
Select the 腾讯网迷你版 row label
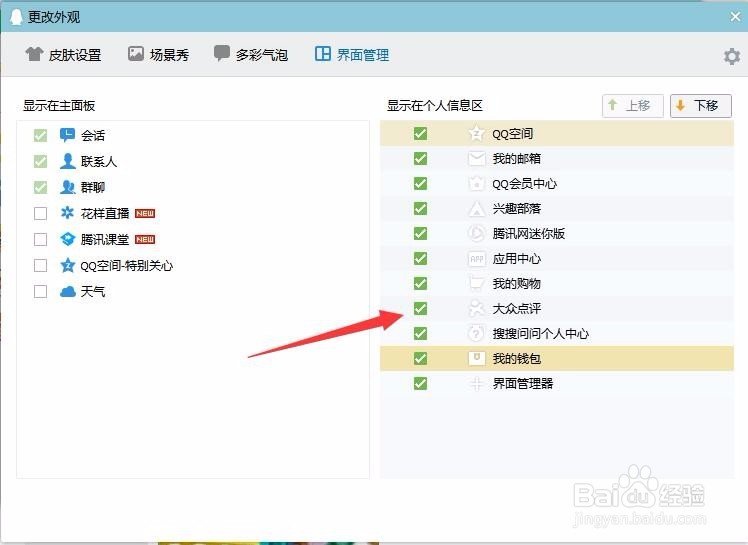(529, 233)
